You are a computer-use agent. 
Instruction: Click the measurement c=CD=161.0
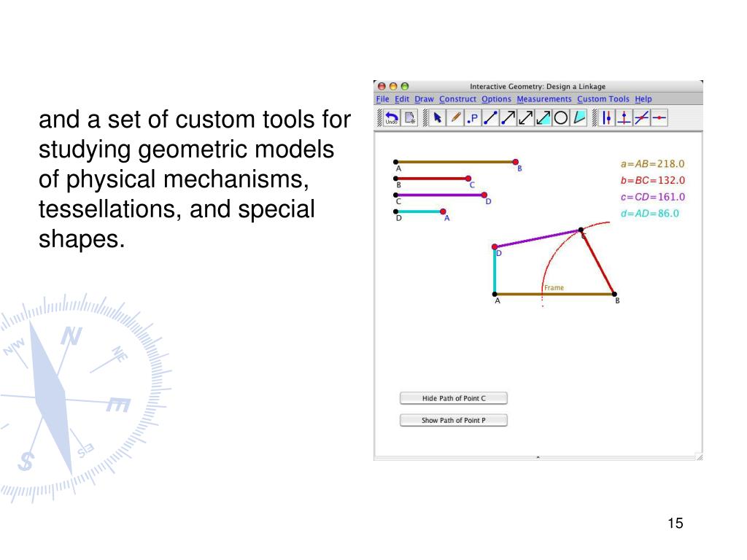653,197
